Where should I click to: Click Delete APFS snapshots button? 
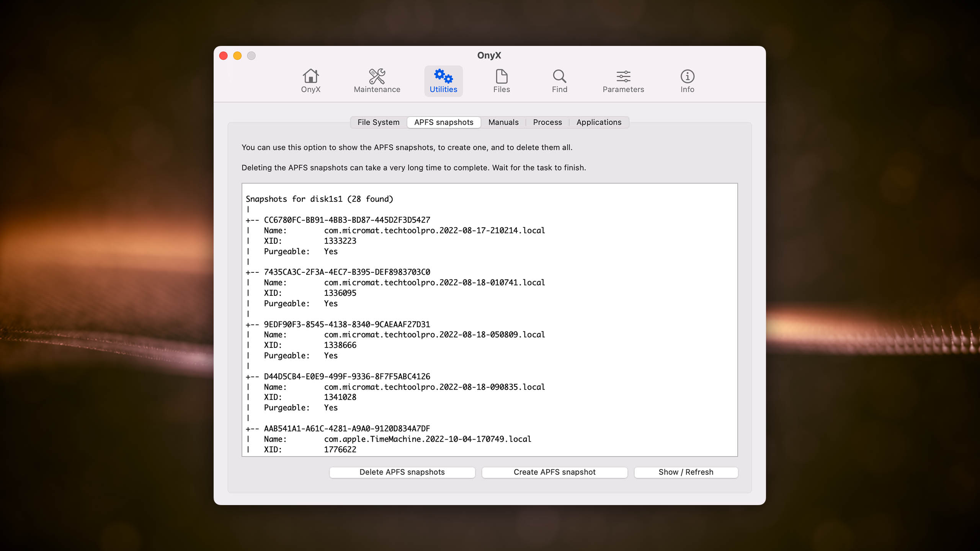pos(402,472)
